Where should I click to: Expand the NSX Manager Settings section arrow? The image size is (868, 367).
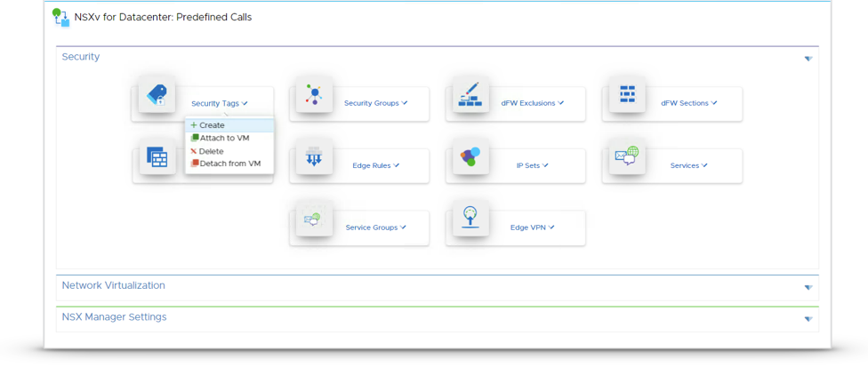coord(808,319)
